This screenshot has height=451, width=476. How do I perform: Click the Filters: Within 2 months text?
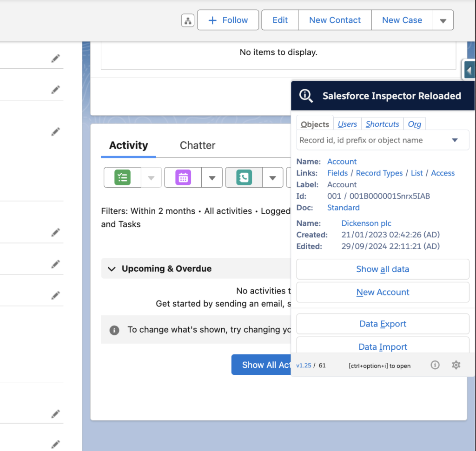(x=148, y=211)
